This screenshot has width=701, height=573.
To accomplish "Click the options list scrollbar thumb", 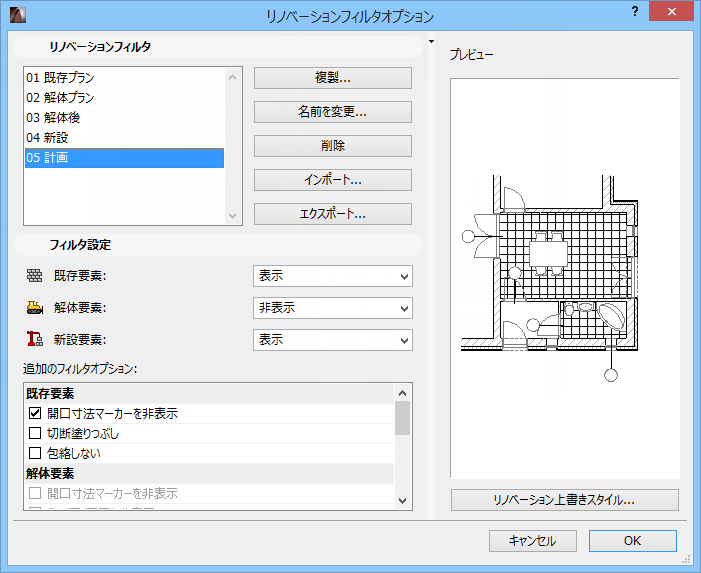I will [402, 418].
